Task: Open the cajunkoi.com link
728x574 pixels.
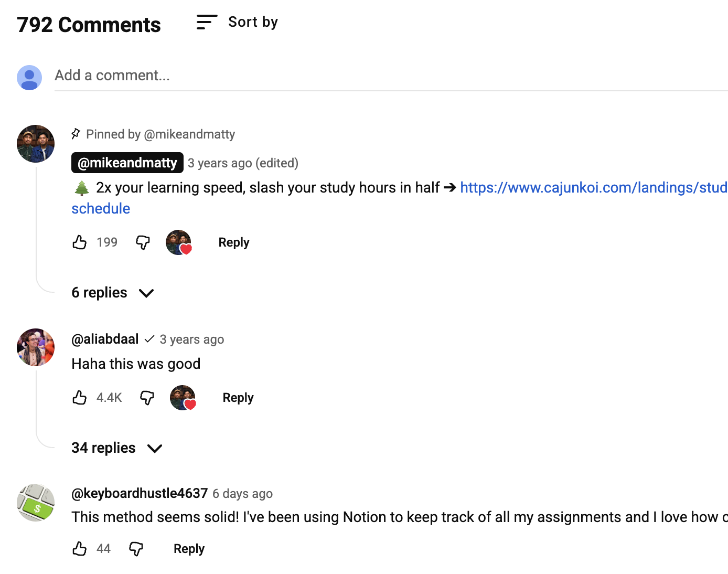Action: pyautogui.click(x=593, y=188)
